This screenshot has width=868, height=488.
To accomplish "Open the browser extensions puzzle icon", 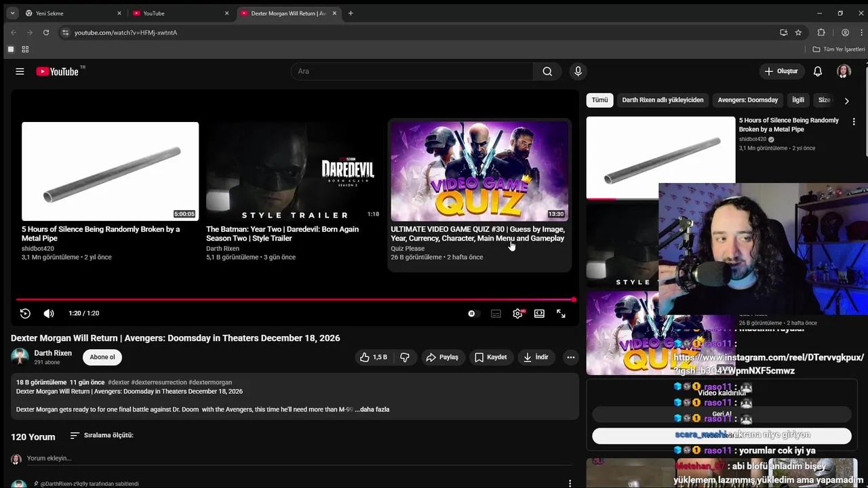I will click(821, 33).
